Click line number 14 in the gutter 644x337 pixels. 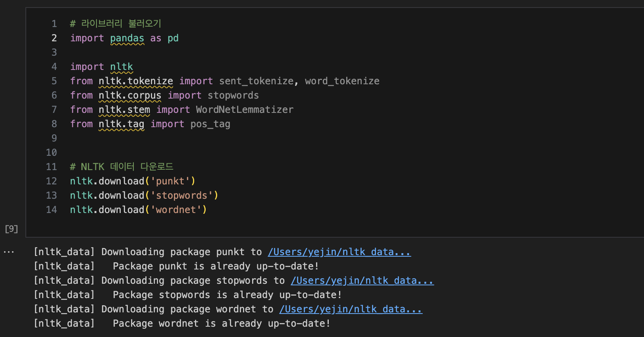pos(52,210)
